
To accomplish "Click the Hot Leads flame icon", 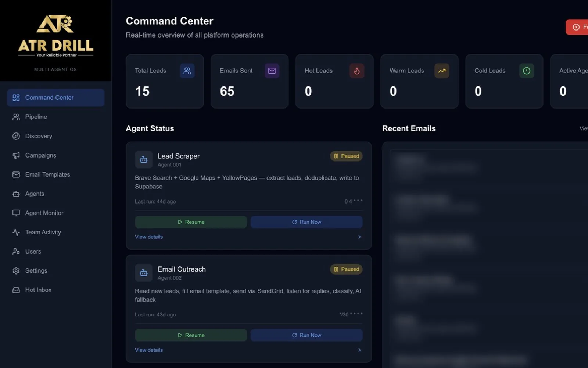I will [357, 71].
